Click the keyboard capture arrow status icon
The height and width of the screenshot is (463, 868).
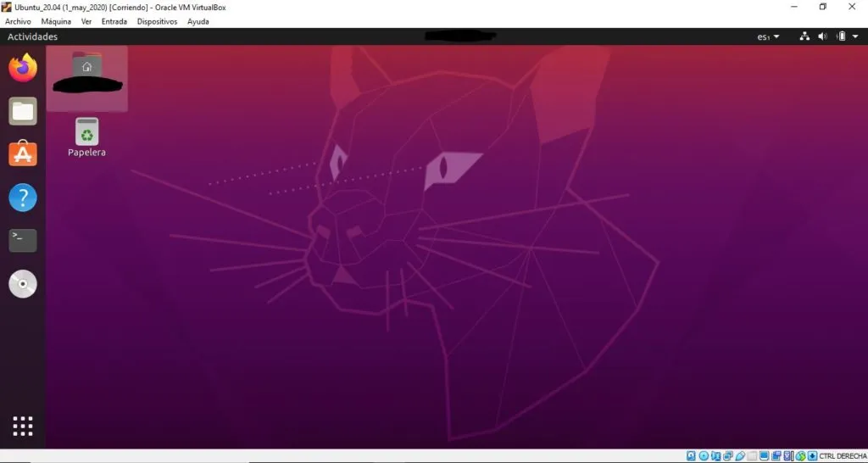pyautogui.click(x=812, y=456)
